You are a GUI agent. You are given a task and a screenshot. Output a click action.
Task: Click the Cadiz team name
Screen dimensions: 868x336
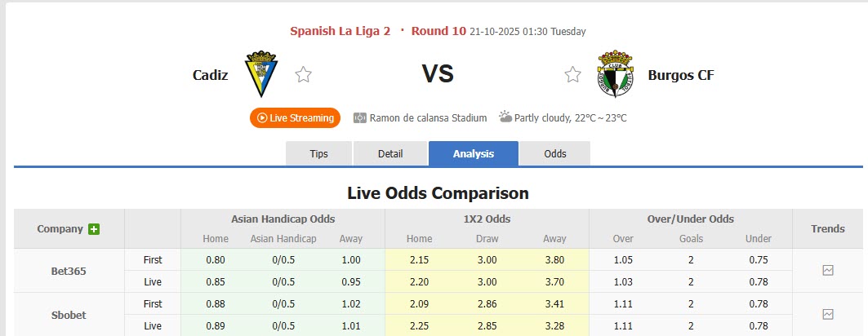210,75
